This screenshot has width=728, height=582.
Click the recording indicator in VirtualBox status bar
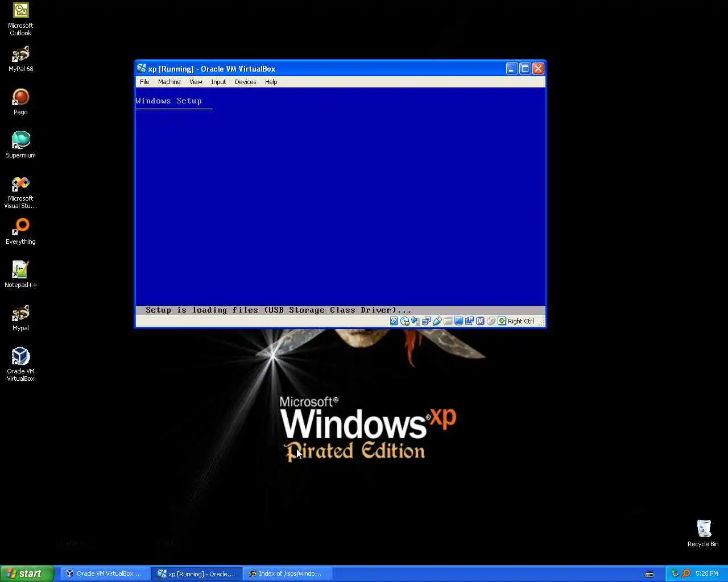469,321
